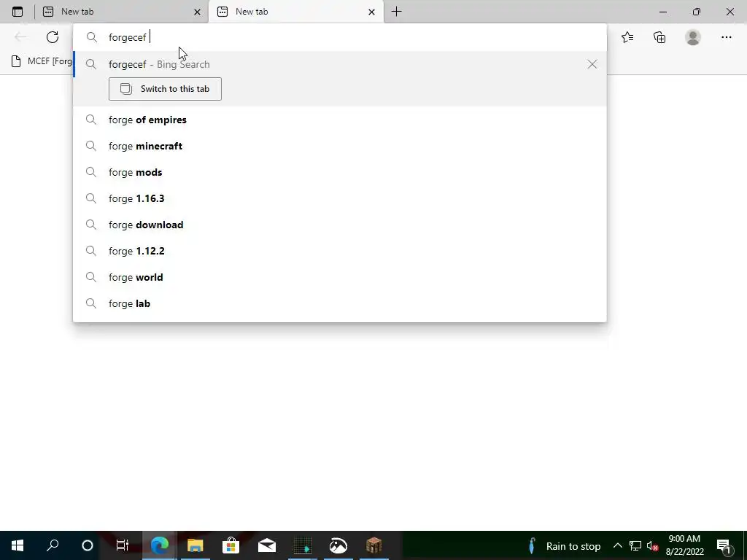Click the 'Switch to this tab' button

click(x=165, y=89)
